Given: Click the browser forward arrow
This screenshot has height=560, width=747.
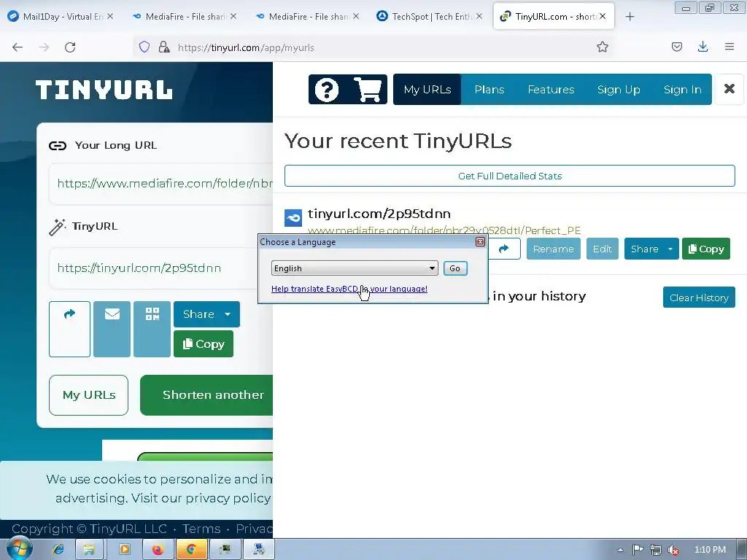Looking at the screenshot, I should [44, 47].
